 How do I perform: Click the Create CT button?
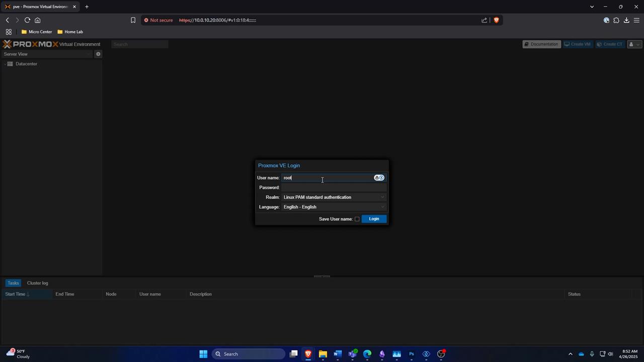(609, 44)
